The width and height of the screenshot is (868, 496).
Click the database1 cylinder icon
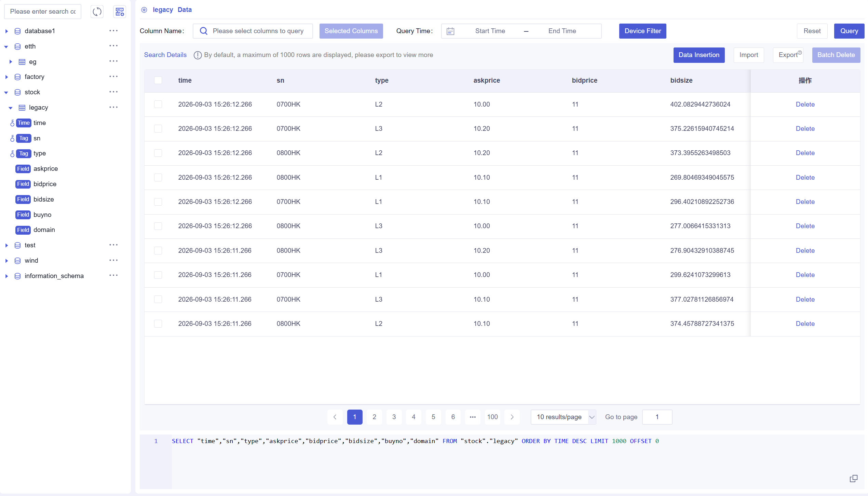17,31
